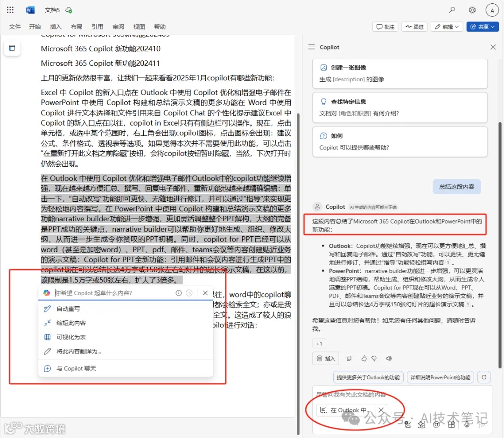Copy the Copilot response
This screenshot has height=438, width=504.
[349, 358]
